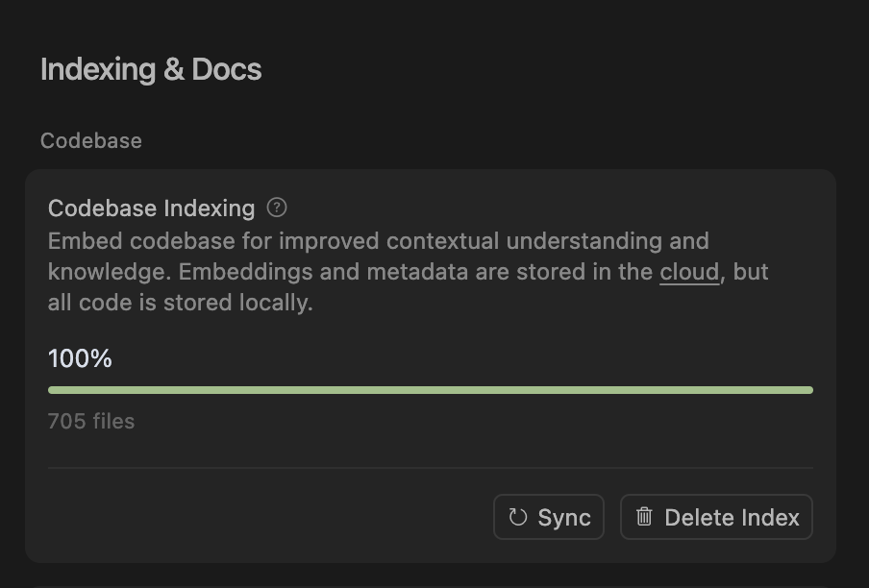869x588 pixels.
Task: Sync the codebase index
Action: pyautogui.click(x=549, y=517)
